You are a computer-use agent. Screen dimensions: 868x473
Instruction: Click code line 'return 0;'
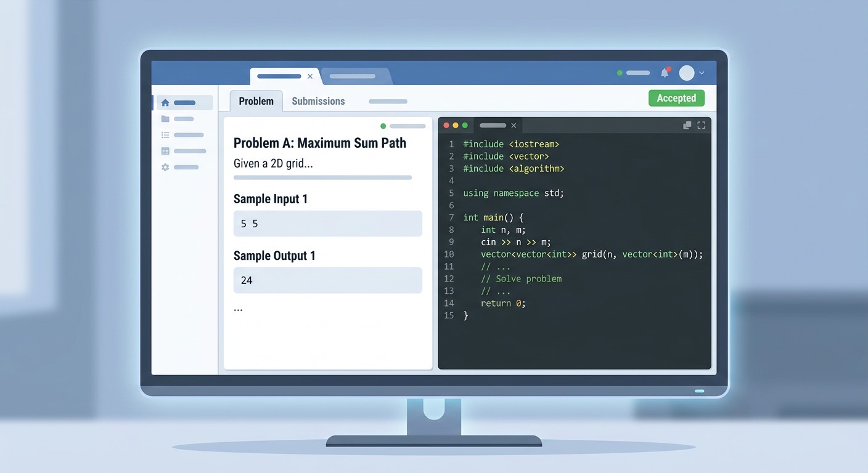pyautogui.click(x=503, y=303)
